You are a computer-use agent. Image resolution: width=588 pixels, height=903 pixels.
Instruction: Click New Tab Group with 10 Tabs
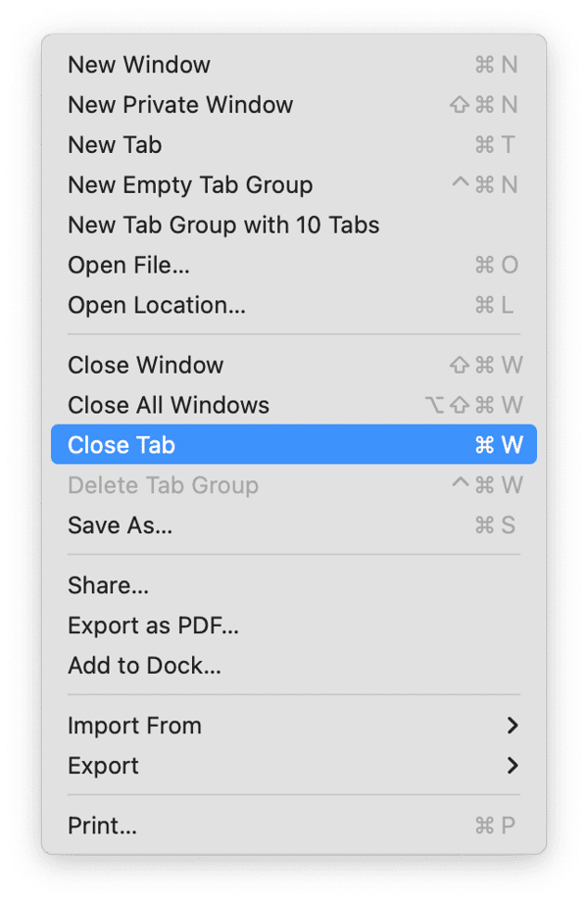pyautogui.click(x=223, y=226)
